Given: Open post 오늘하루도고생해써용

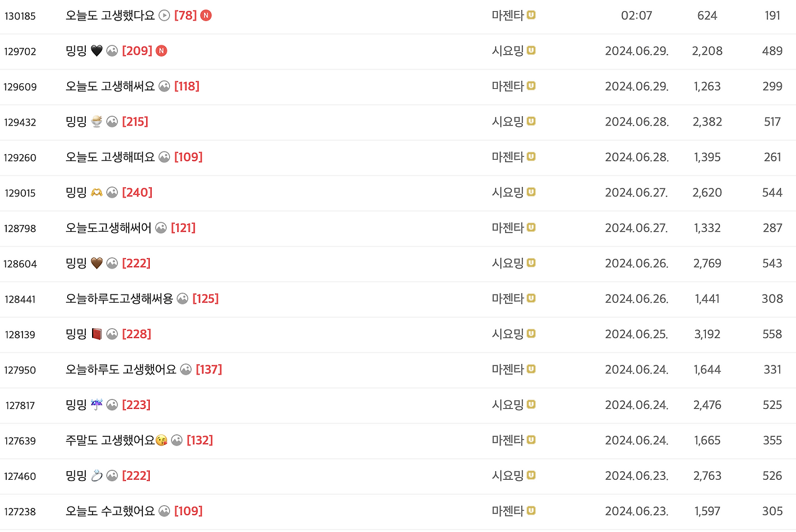Looking at the screenshot, I should tap(119, 299).
